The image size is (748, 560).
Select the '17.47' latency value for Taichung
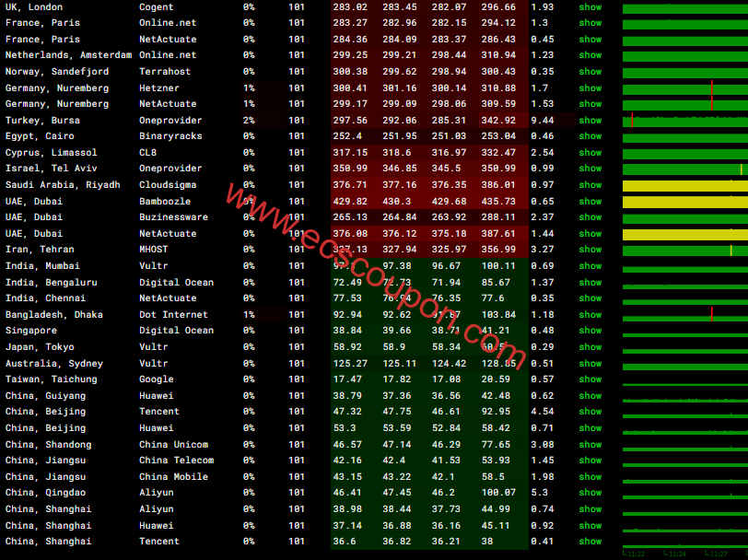point(347,379)
